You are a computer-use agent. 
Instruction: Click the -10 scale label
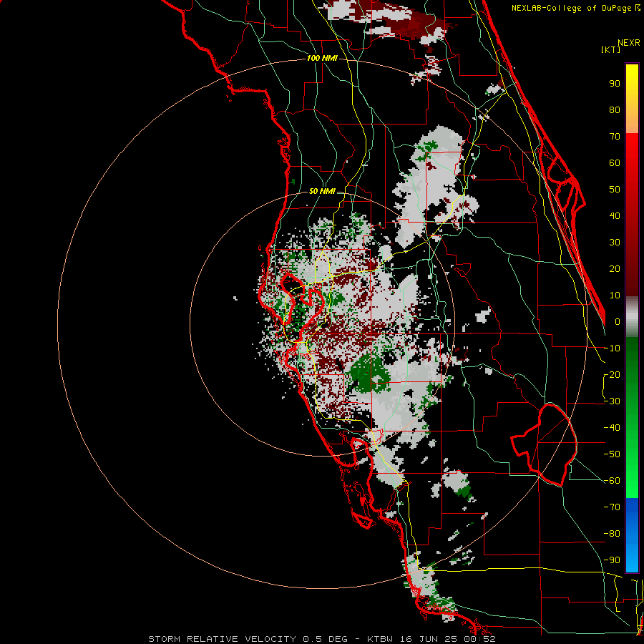[x=612, y=348]
